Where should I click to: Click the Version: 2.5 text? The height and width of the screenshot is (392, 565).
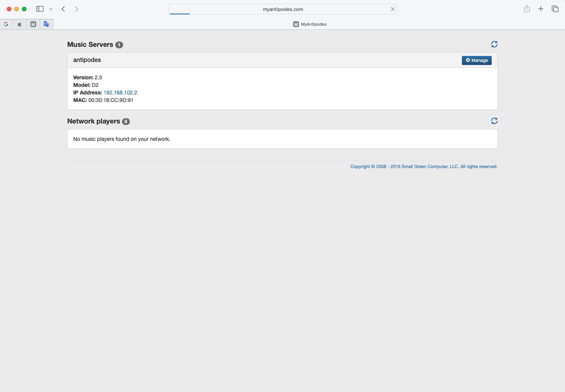(88, 77)
